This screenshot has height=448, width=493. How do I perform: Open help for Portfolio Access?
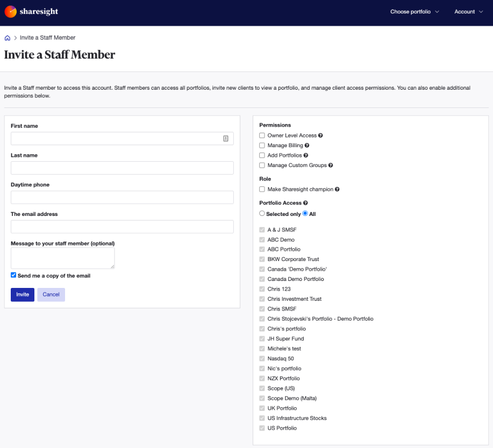304,203
